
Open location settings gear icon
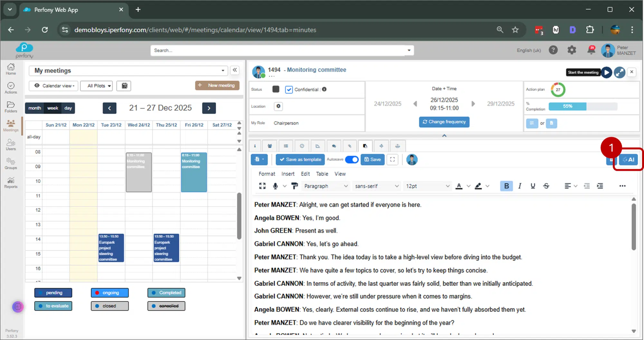[x=278, y=106]
